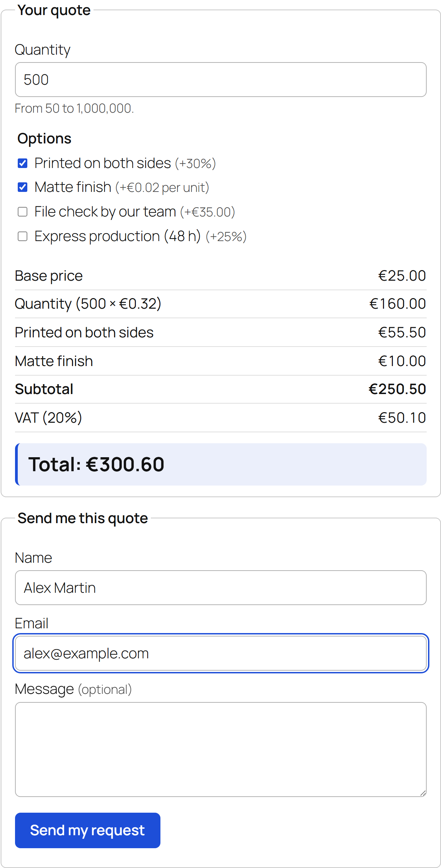The image size is (441, 868).
Task: Click the Quantity label above the input
Action: coord(43,50)
